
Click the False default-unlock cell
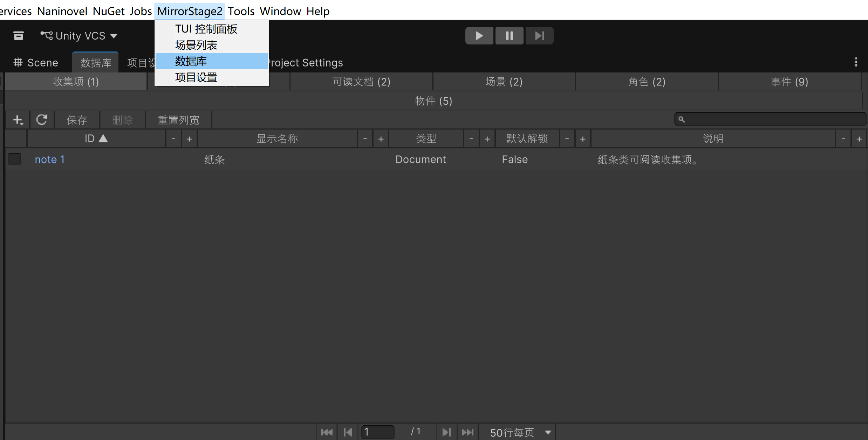514,160
